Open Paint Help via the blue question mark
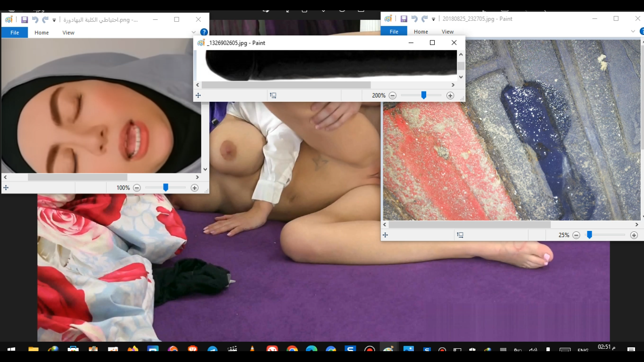The height and width of the screenshot is (362, 644). [x=204, y=32]
